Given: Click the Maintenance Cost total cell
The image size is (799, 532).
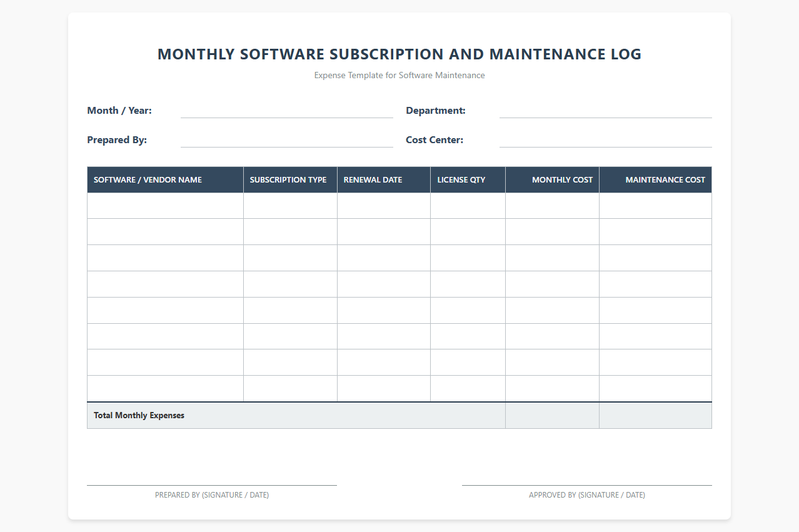Looking at the screenshot, I should pyautogui.click(x=655, y=416).
